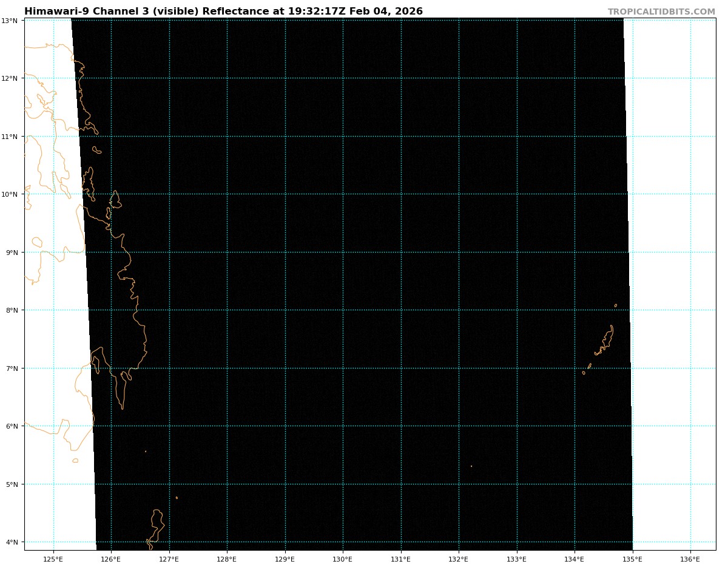The image size is (728, 564).
Task: Click the small island dot near 126.5°E 5.5°N
Action: coord(146,451)
